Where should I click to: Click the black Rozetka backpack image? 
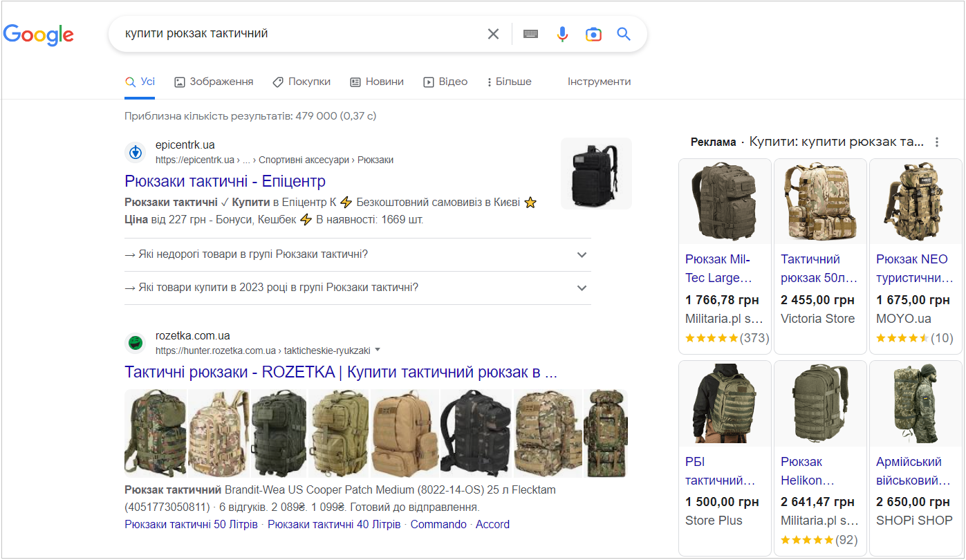coord(476,433)
